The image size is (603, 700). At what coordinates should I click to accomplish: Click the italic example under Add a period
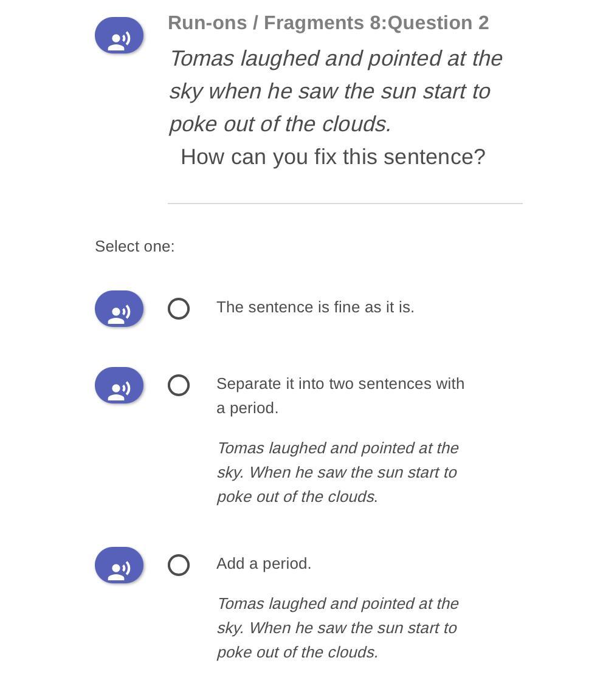pos(338,628)
